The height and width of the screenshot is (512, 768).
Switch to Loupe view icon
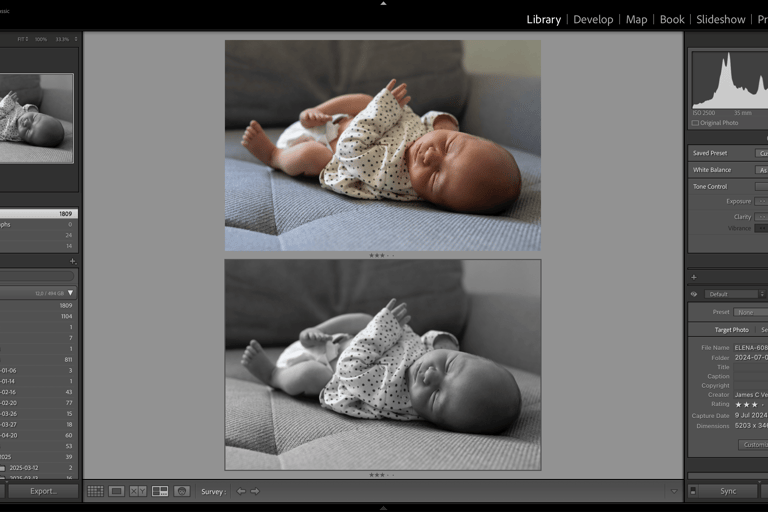(117, 491)
